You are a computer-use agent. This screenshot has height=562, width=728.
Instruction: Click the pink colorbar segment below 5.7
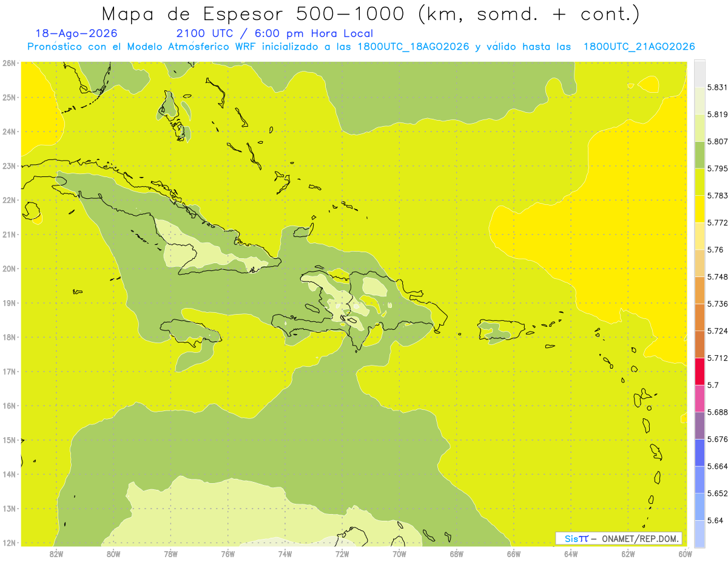pos(699,398)
